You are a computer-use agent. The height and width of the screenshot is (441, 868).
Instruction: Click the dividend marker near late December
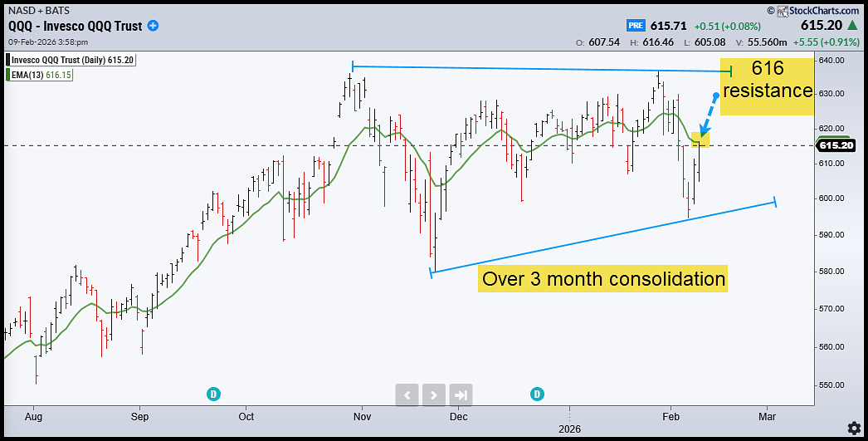click(538, 394)
